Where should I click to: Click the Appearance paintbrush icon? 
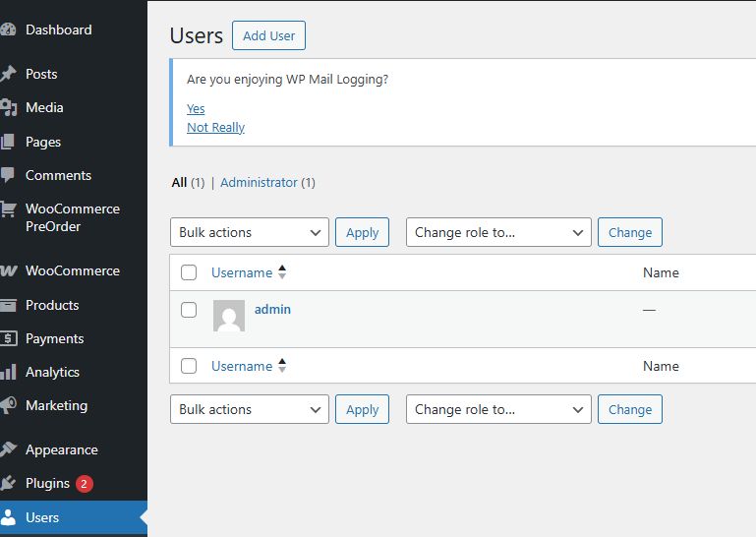click(9, 449)
